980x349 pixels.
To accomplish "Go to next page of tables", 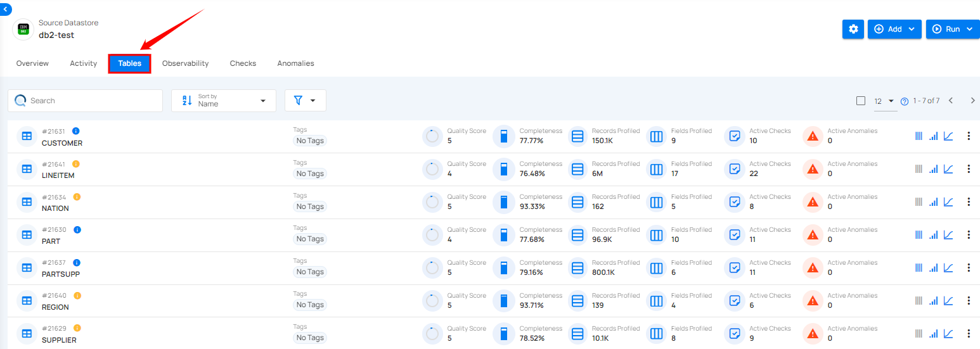I will click(972, 101).
